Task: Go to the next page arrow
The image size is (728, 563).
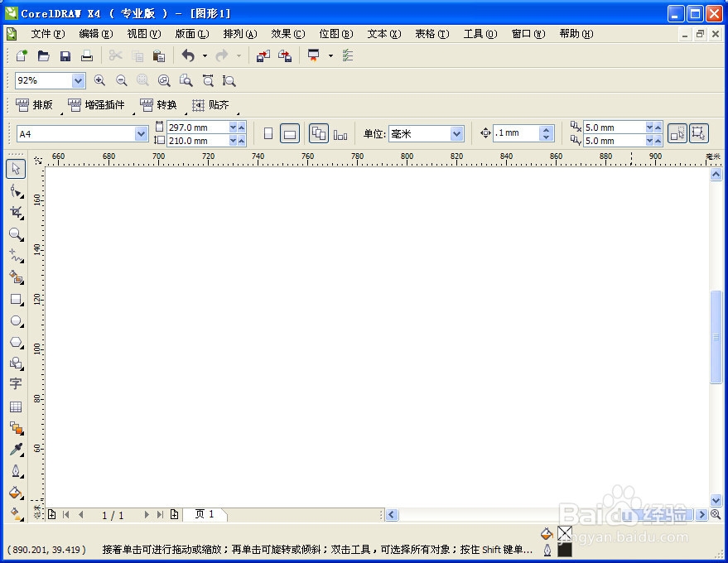Action: (147, 514)
